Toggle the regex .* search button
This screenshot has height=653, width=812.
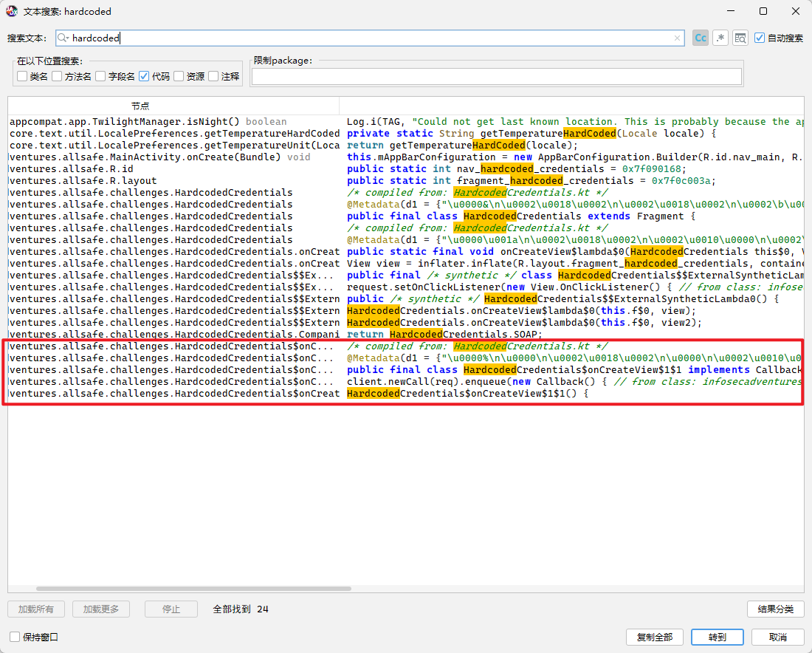[x=720, y=38]
